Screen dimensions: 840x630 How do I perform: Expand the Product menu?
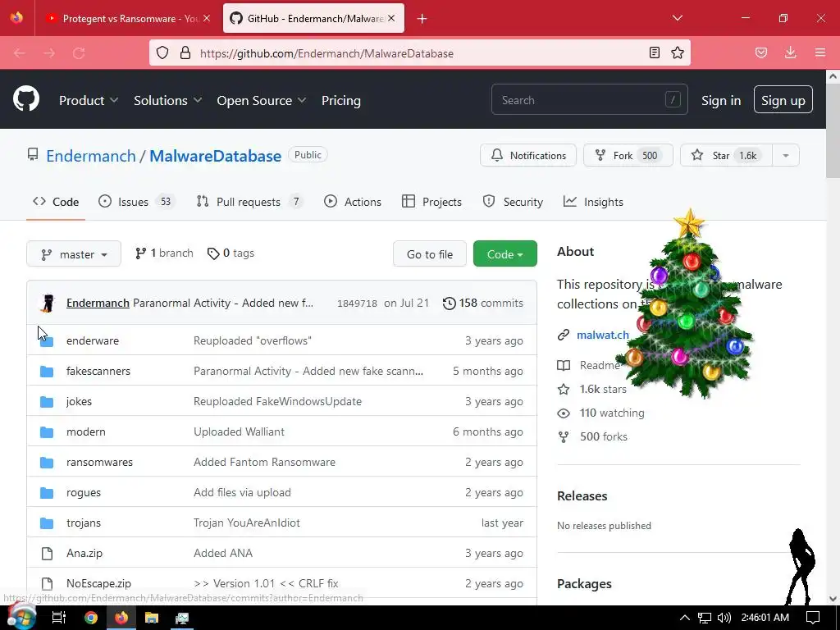pyautogui.click(x=89, y=100)
